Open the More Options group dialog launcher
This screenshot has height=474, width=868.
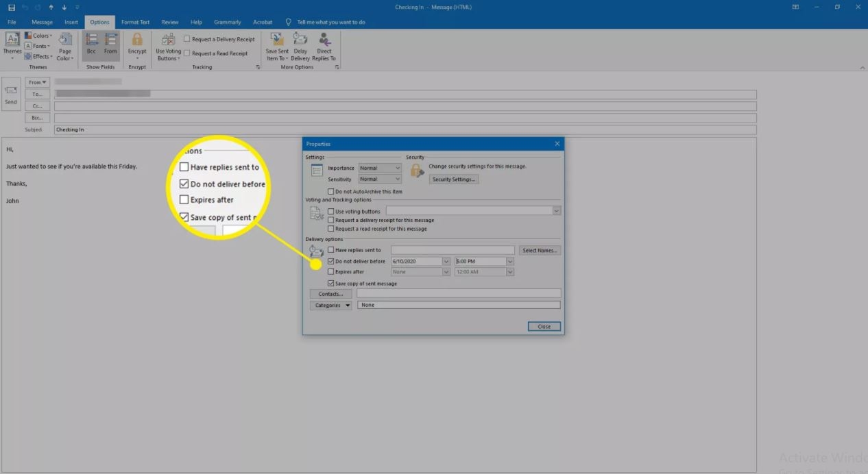click(337, 67)
